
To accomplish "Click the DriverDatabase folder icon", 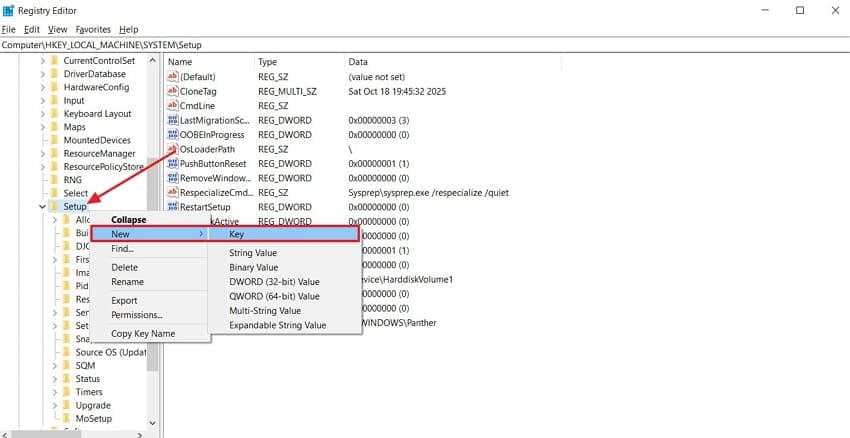I will pos(54,74).
